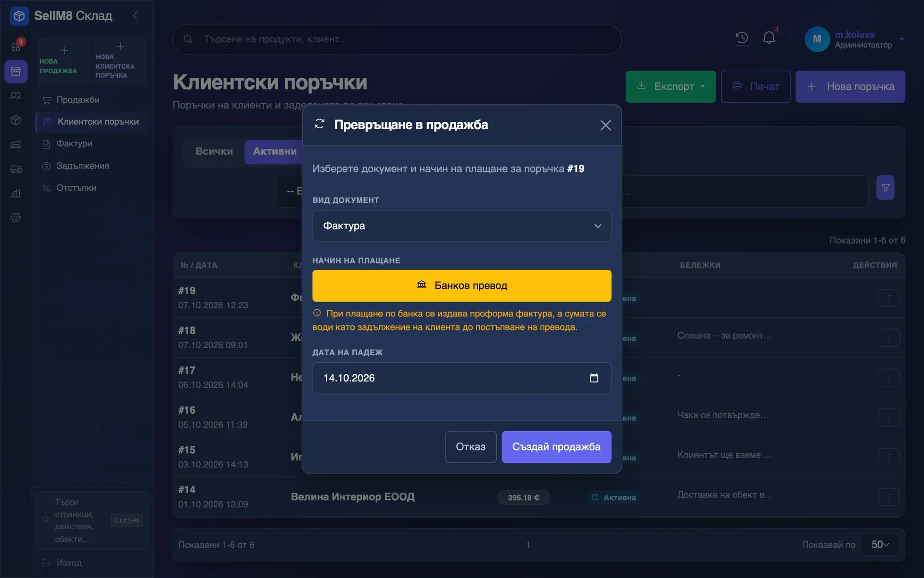This screenshot has height=578, width=924.
Task: Open the warehouse icon in the rail
Action: click(16, 144)
